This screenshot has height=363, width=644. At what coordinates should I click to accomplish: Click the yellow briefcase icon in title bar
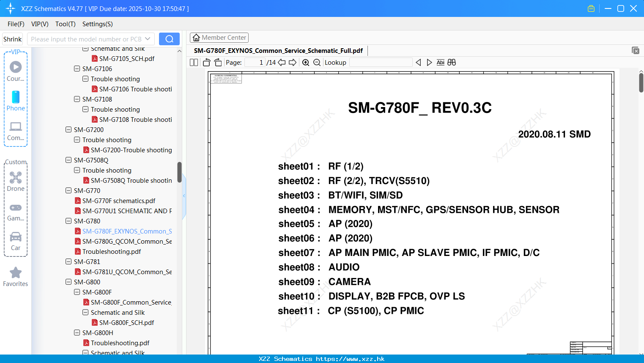pos(591,8)
